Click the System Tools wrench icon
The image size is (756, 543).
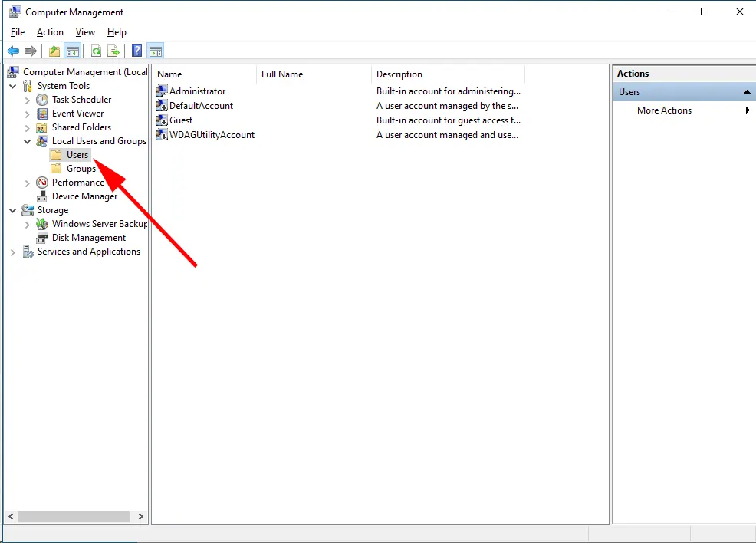point(28,86)
